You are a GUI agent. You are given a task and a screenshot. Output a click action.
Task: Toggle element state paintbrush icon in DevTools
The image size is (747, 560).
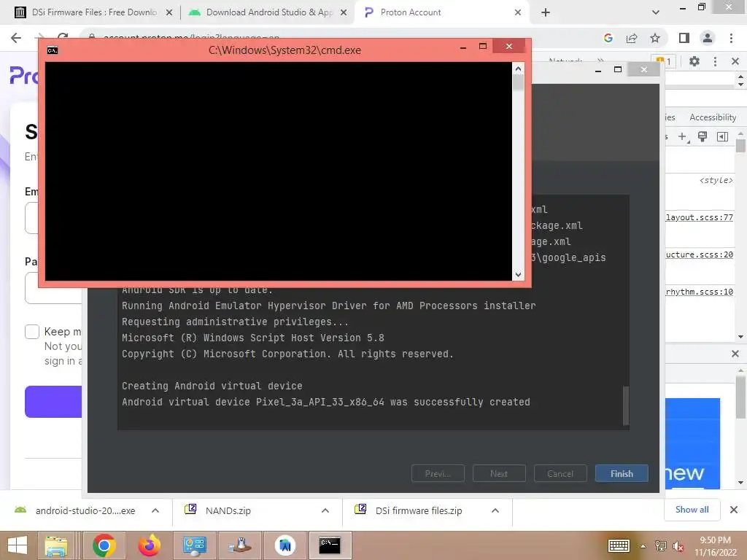click(x=703, y=137)
